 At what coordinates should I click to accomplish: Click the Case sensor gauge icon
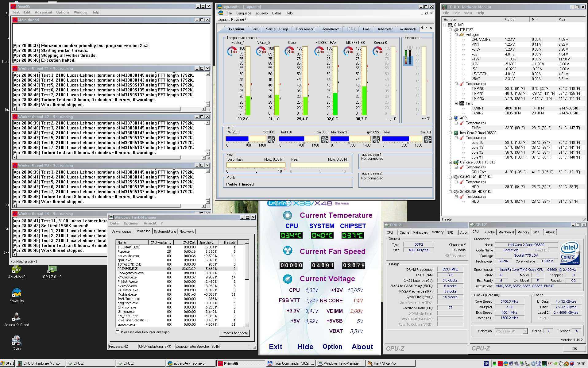(x=290, y=51)
